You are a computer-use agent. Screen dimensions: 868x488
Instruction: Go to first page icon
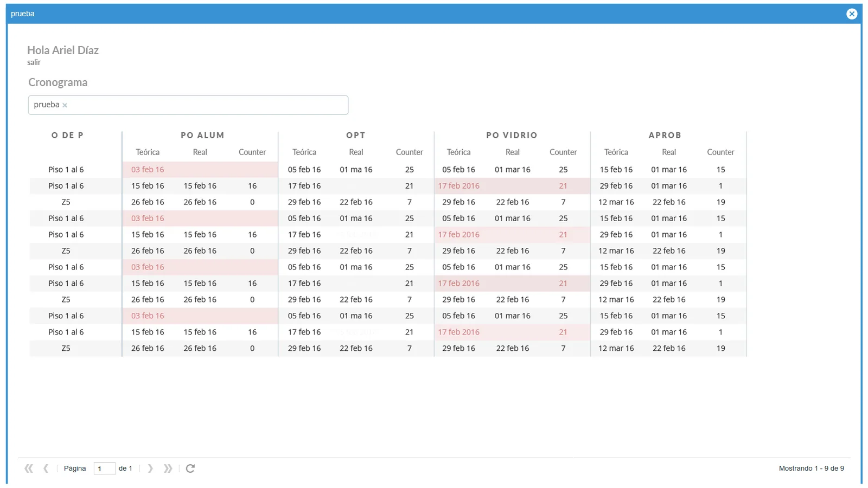tap(29, 468)
